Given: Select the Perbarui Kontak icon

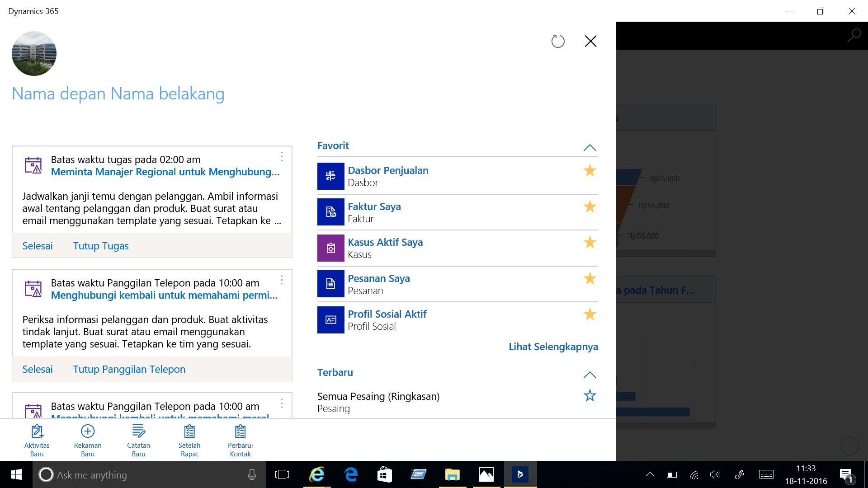Looking at the screenshot, I should 240,432.
